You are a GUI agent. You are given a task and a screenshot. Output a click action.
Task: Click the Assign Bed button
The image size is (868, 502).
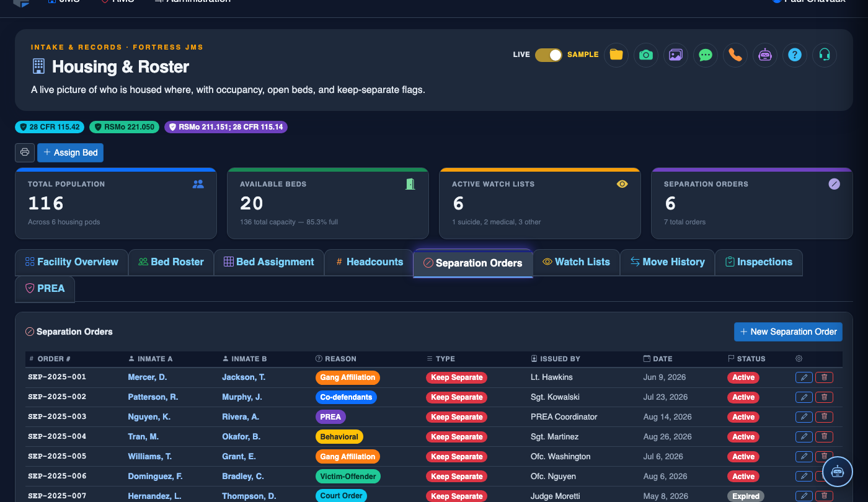coord(71,152)
